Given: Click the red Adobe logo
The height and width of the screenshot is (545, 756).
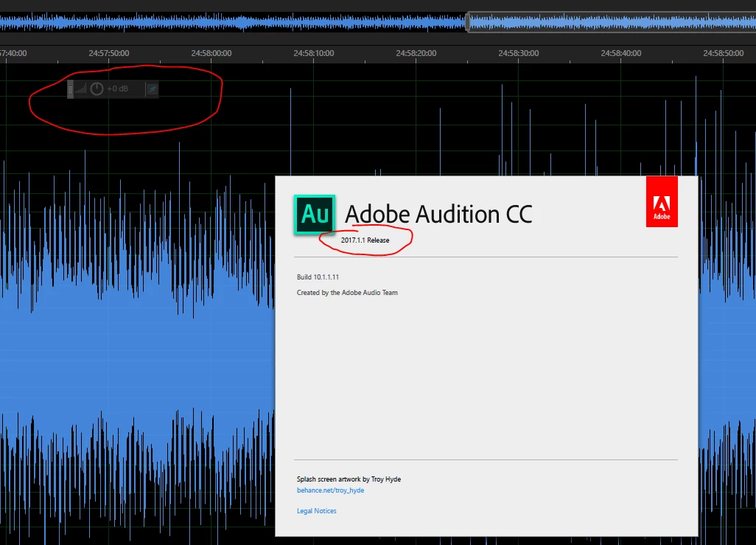Looking at the screenshot, I should [662, 201].
